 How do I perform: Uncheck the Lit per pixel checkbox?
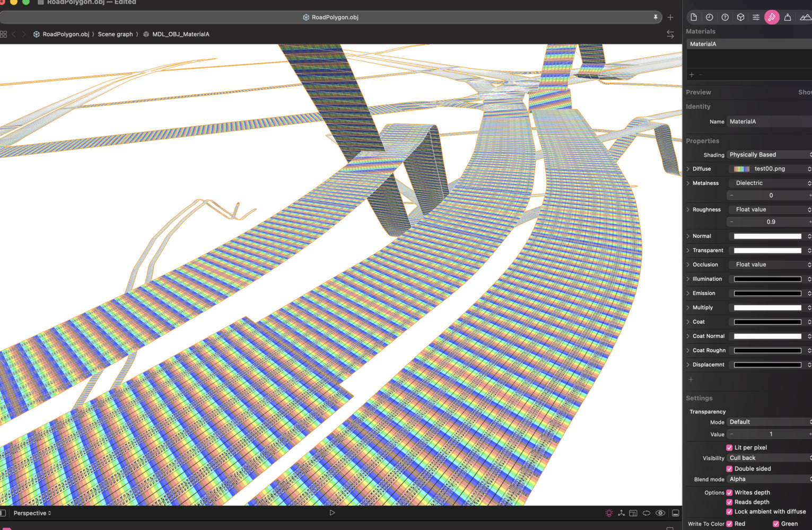click(729, 448)
